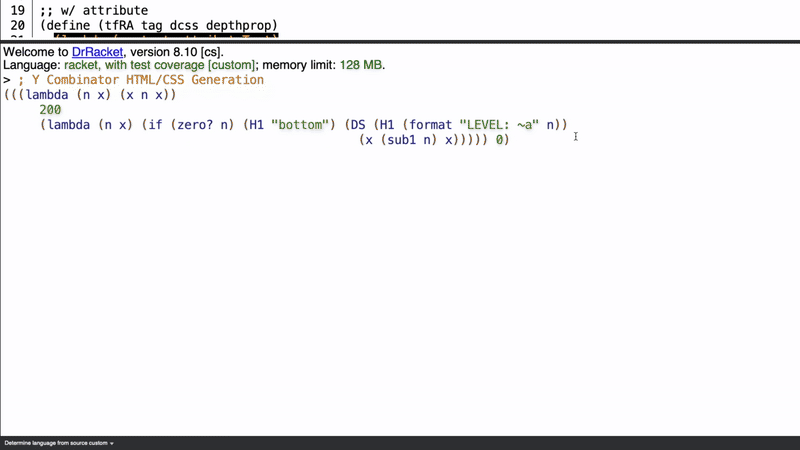Viewport: 800px width, 450px height.
Task: Click the '128 MB' memory limit text
Action: coord(360,65)
